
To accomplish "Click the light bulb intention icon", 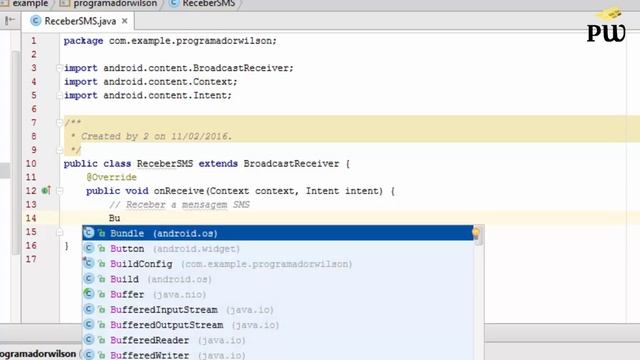I will (x=476, y=233).
